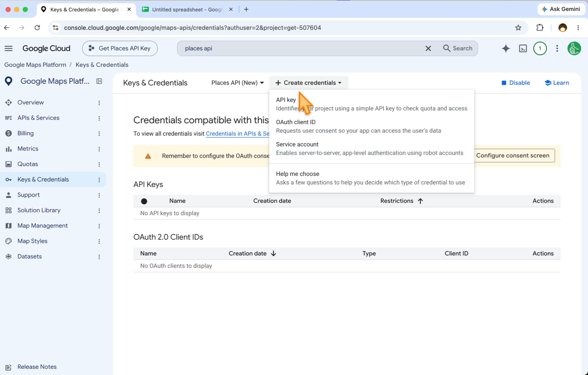Viewport: 588px width, 375px height.
Task: Open options for Keys & Credentials item
Action: [x=99, y=180]
